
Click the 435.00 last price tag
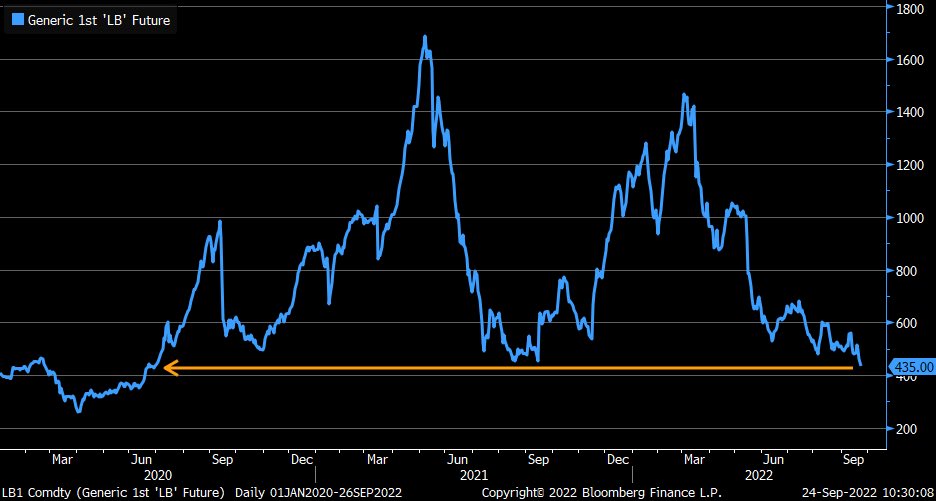click(912, 366)
